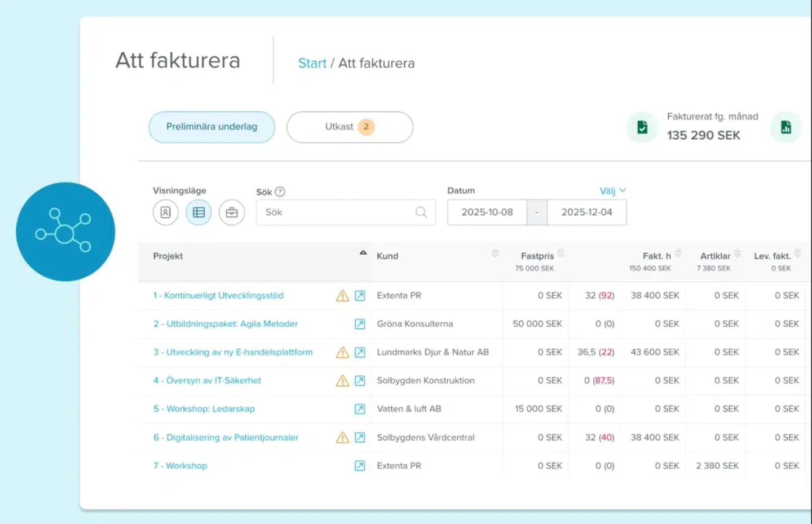
Task: Open external link icon for Digitalisering av Patientjournaler
Action: (360, 437)
